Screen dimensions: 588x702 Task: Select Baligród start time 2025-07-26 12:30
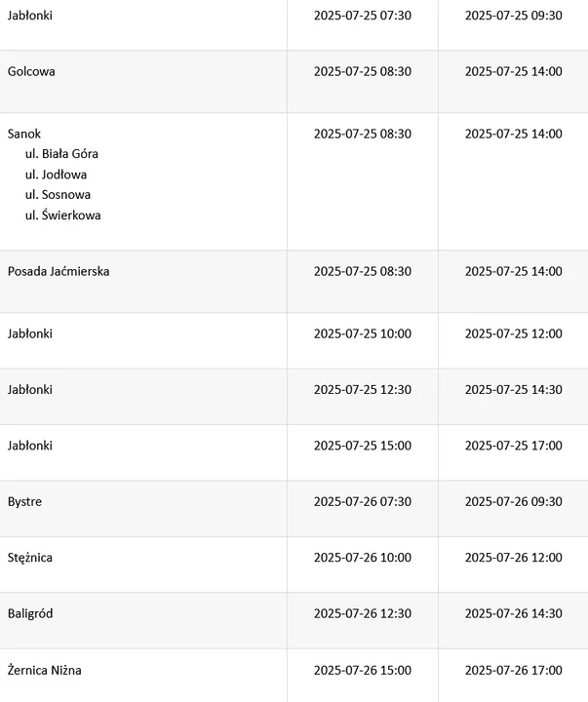pos(363,613)
